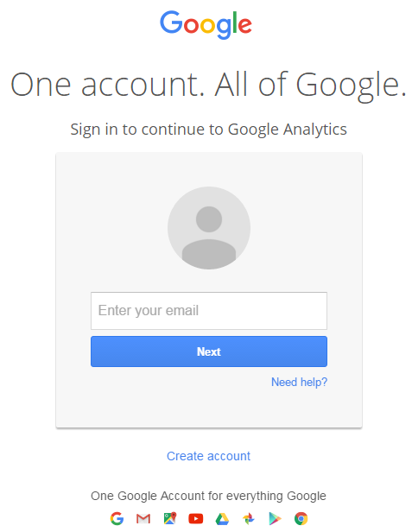Click the Google G search icon
Image resolution: width=412 pixels, height=532 pixels.
[117, 518]
